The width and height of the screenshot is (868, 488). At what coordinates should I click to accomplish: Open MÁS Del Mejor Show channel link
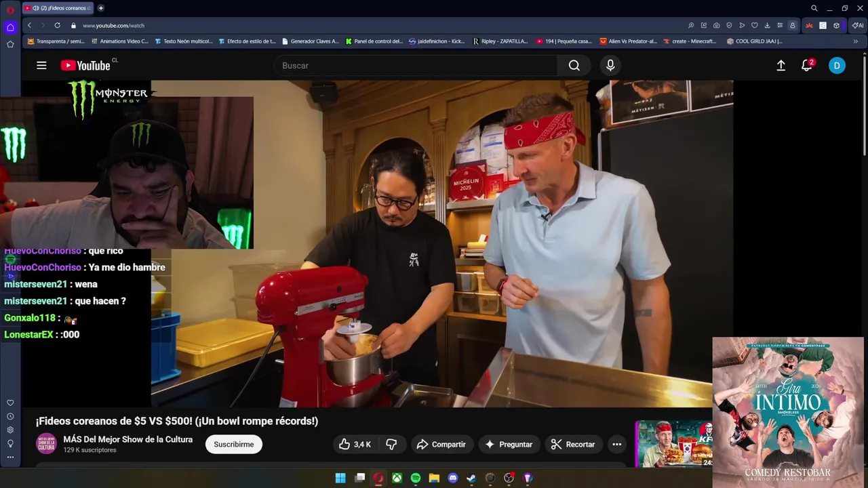pos(127,439)
